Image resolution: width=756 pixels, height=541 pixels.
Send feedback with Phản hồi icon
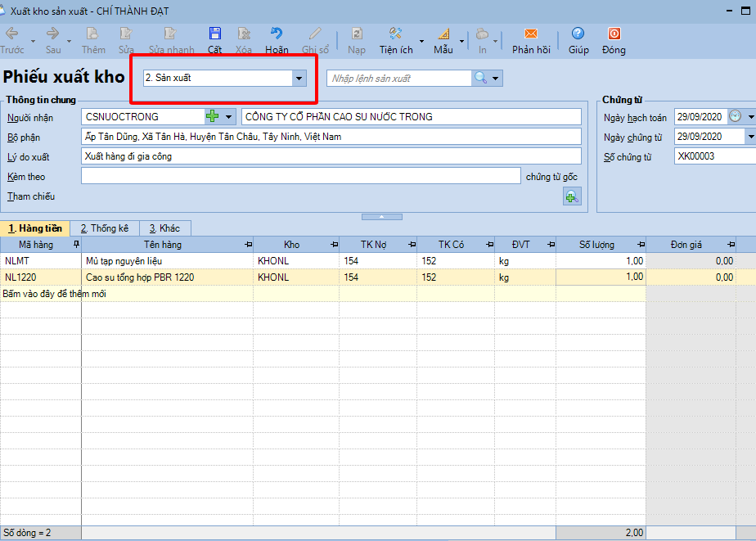pyautogui.click(x=531, y=34)
